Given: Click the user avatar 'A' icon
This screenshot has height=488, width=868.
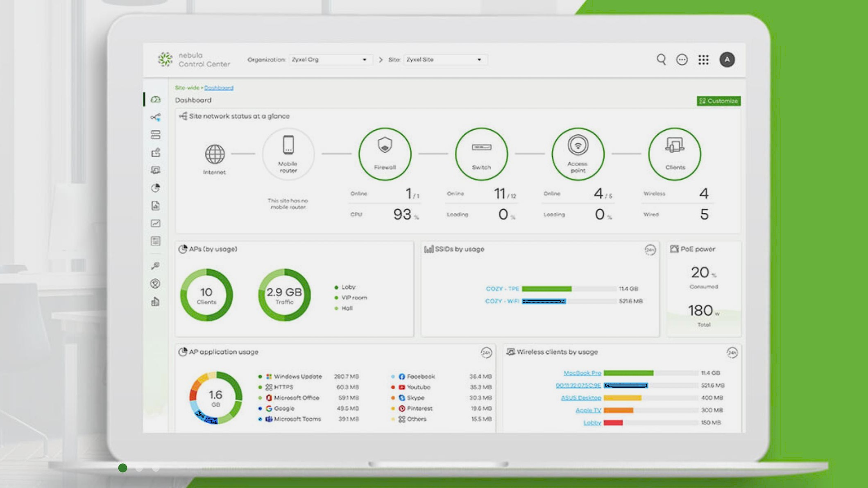Looking at the screenshot, I should (727, 60).
